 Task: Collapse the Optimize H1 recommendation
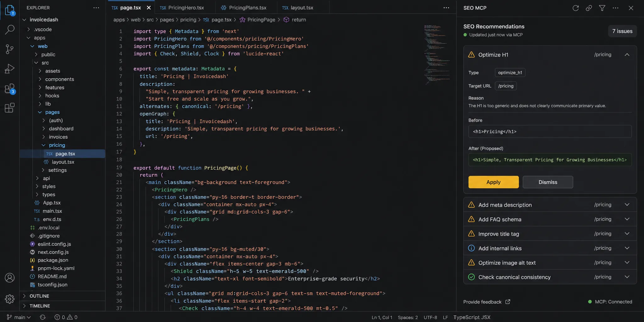point(627,54)
